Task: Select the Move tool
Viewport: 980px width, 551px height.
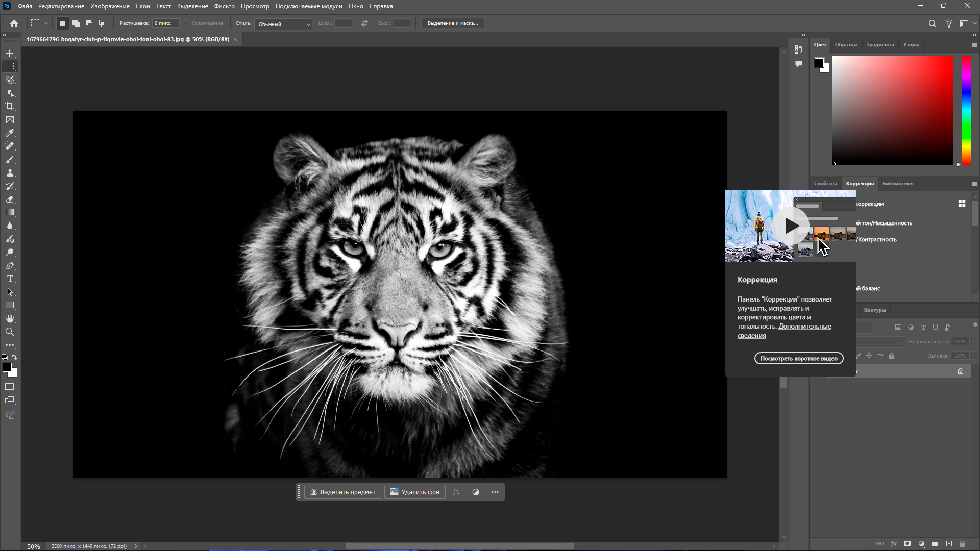Action: point(10,53)
